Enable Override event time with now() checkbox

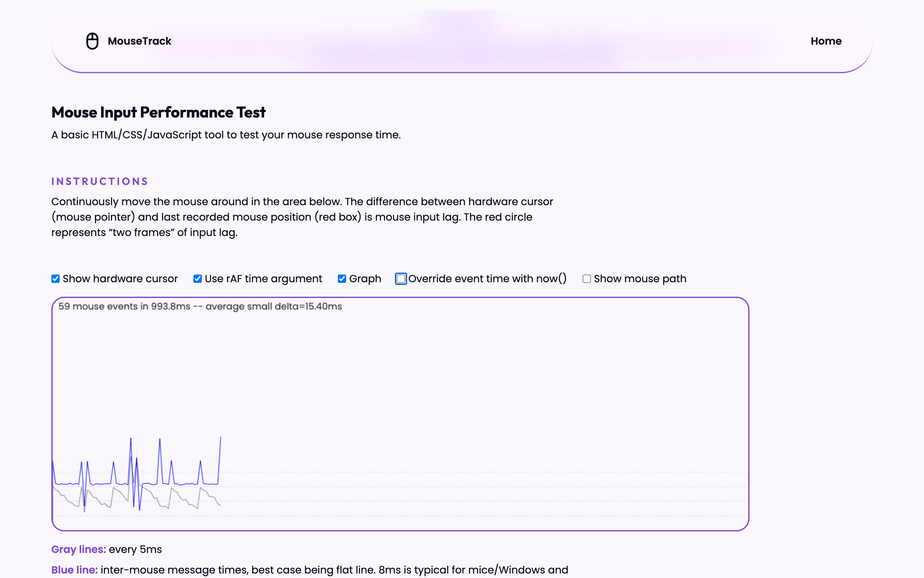[401, 279]
